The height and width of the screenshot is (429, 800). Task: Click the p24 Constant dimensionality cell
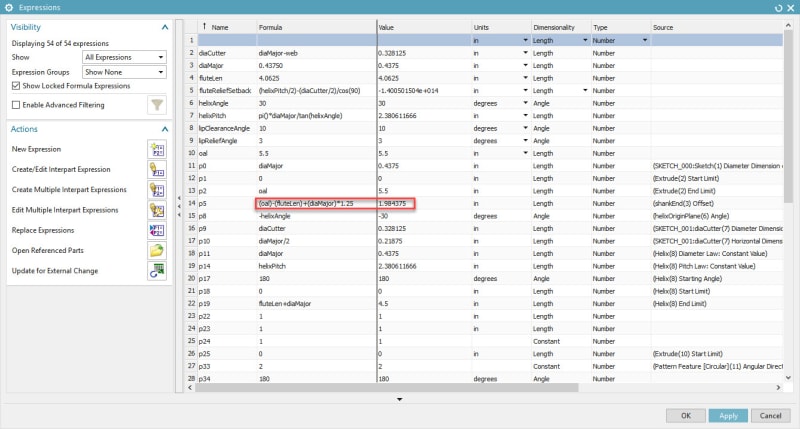pos(561,341)
